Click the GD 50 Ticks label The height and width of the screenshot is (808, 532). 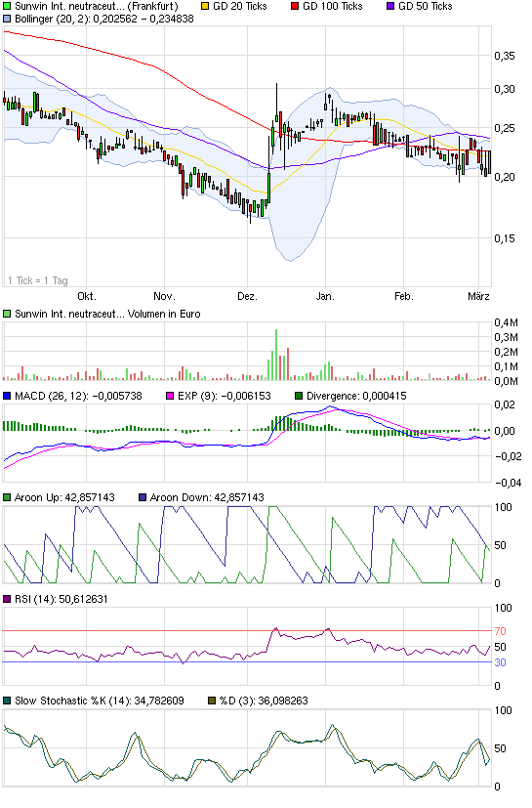point(426,6)
